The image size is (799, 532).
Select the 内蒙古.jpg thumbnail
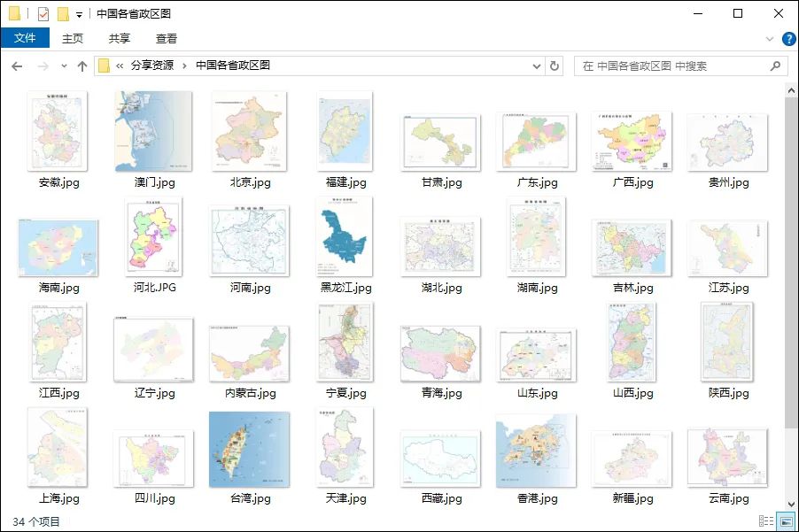[249, 354]
